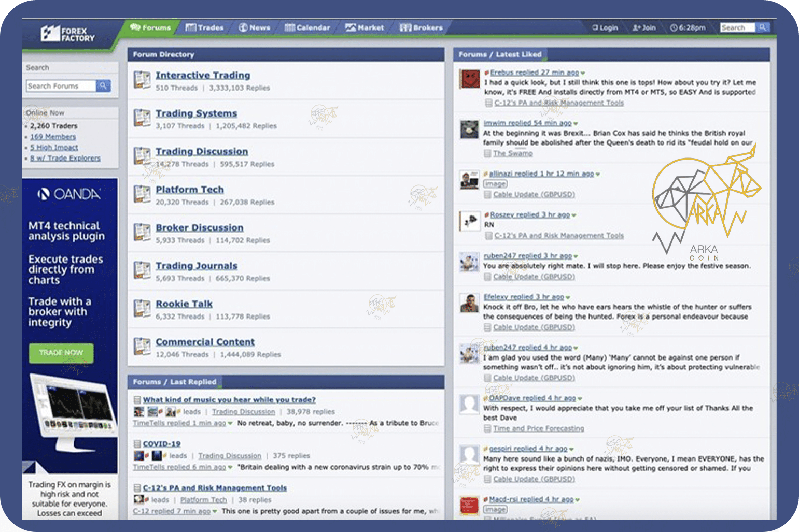Switch to the Calendar tab
The height and width of the screenshot is (532, 799).
pos(307,27)
